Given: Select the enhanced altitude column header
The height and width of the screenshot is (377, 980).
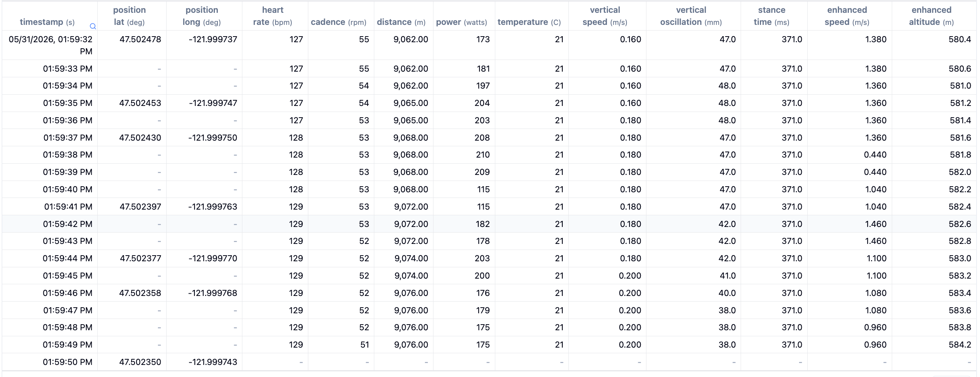Looking at the screenshot, I should click(931, 16).
